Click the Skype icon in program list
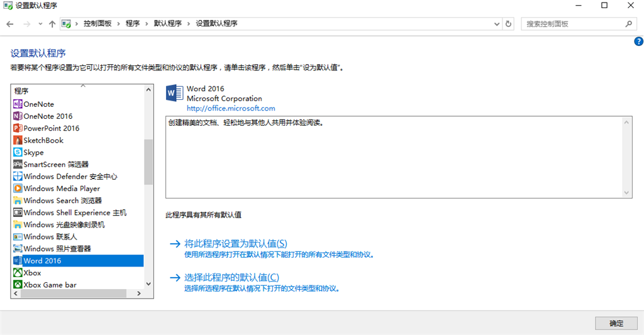The width and height of the screenshot is (644, 335). coord(18,152)
